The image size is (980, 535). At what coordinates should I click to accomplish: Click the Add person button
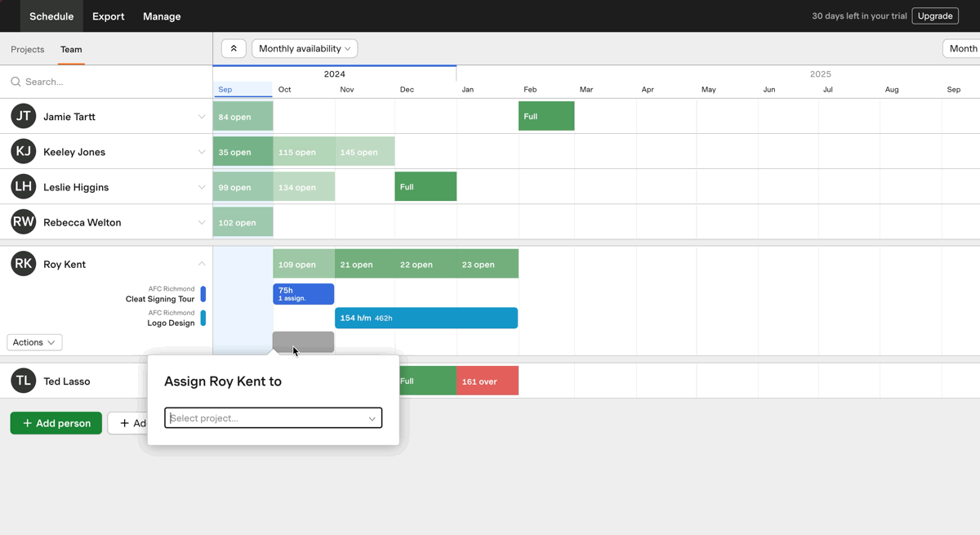click(56, 423)
